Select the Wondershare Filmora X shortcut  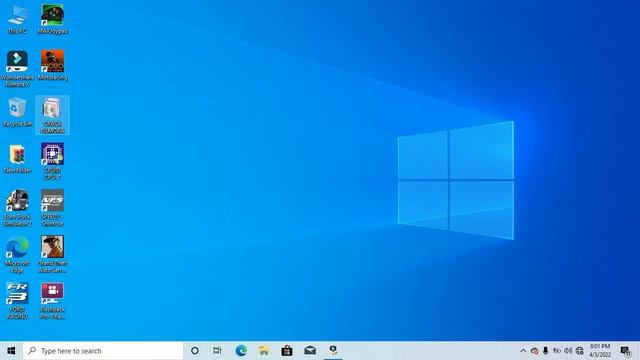click(17, 69)
